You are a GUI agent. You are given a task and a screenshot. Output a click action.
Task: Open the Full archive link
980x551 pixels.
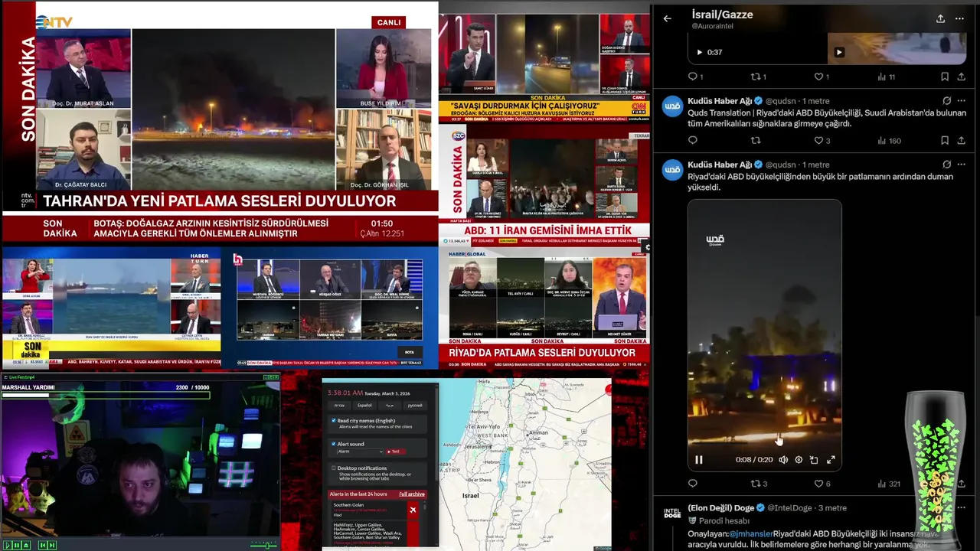(412, 494)
